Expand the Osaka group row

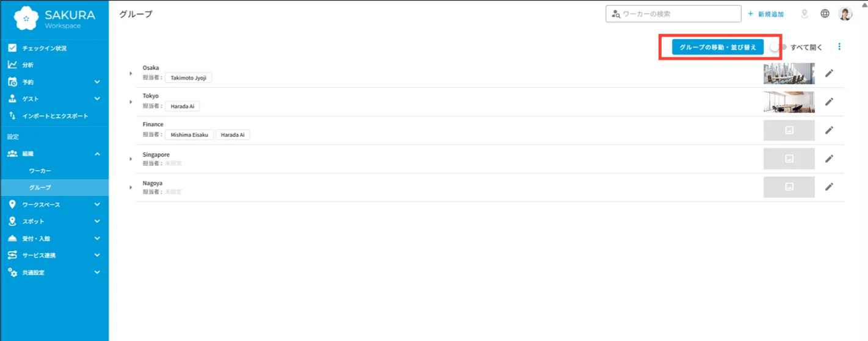pos(131,73)
